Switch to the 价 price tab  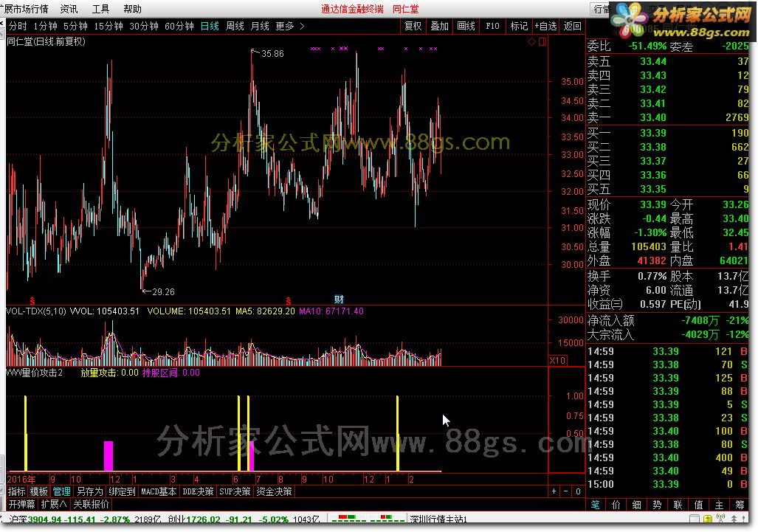click(616, 505)
